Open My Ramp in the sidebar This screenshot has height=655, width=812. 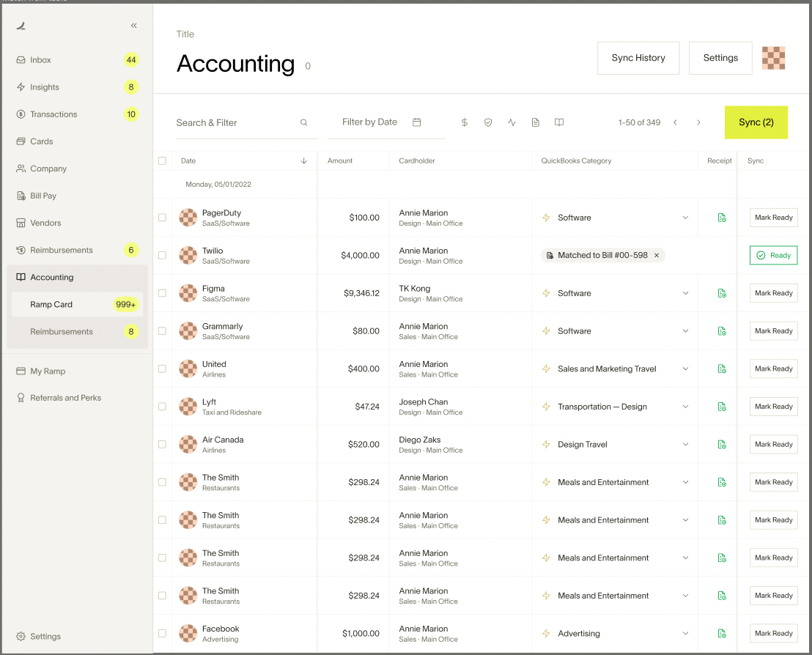point(77,371)
